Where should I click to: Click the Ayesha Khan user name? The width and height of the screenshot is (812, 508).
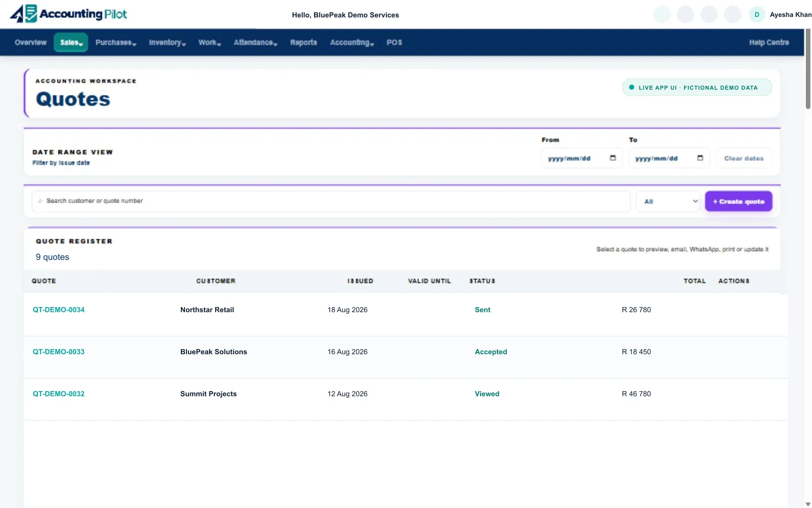[790, 15]
